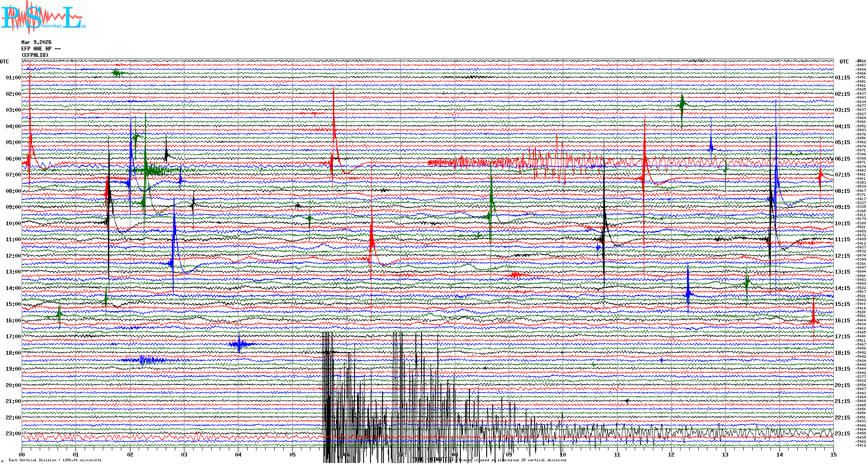Click the vertical division microvolts scale note
Screen dimensions: 868x466
tap(55, 460)
